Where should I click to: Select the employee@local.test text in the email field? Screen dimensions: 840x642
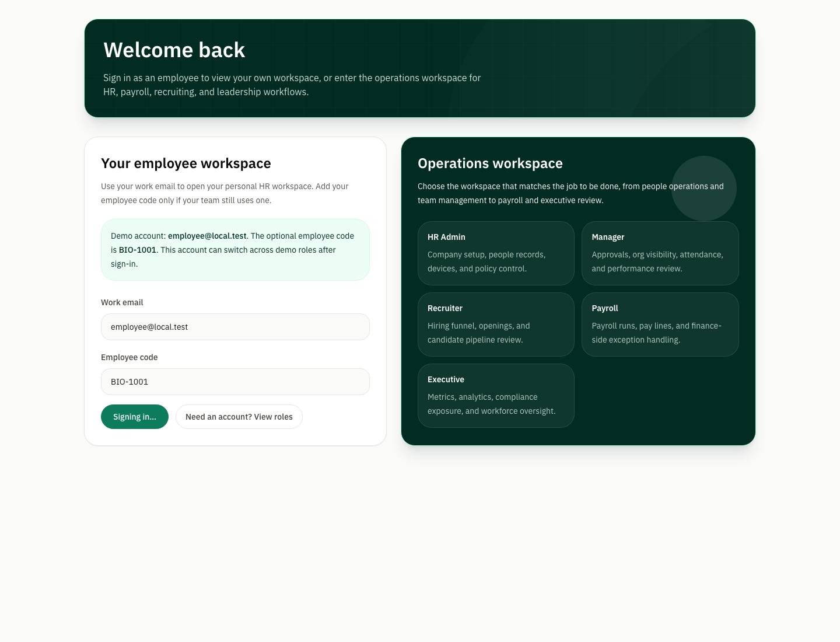[149, 327]
